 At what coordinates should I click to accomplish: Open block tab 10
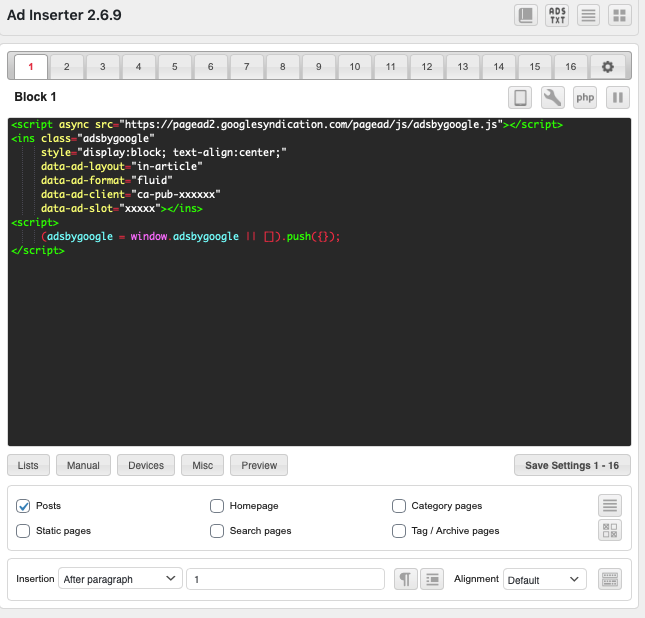355,67
